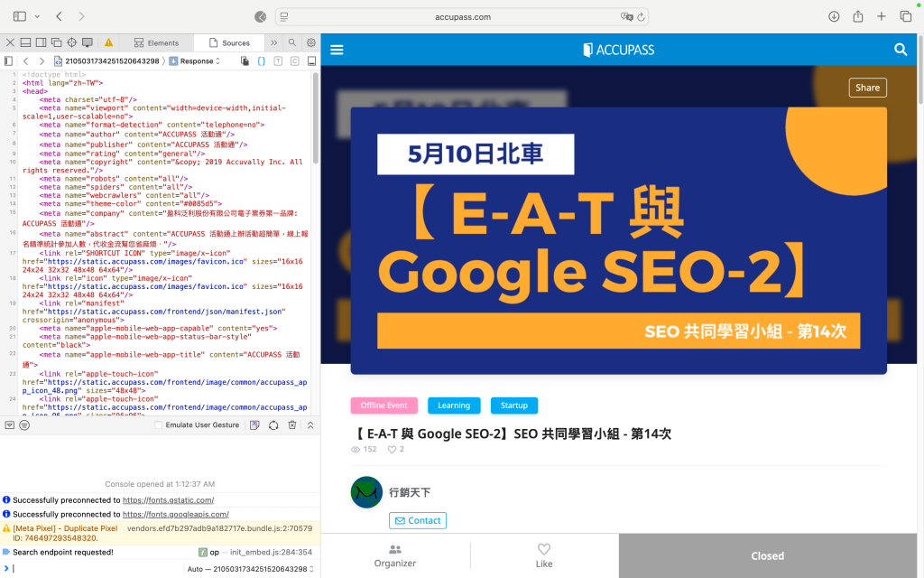Image resolution: width=924 pixels, height=578 pixels.
Task: Open the Safari tab group dropdown arrow
Action: [37, 16]
